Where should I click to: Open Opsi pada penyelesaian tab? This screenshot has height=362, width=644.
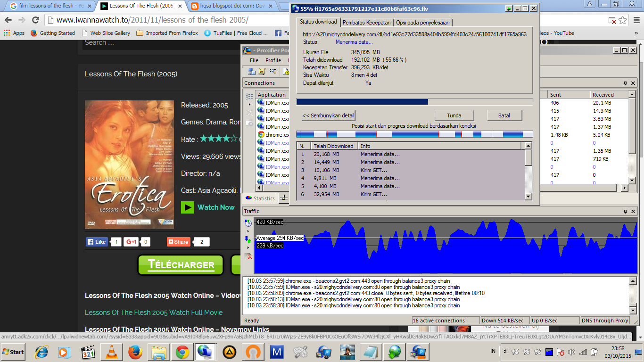tap(423, 23)
